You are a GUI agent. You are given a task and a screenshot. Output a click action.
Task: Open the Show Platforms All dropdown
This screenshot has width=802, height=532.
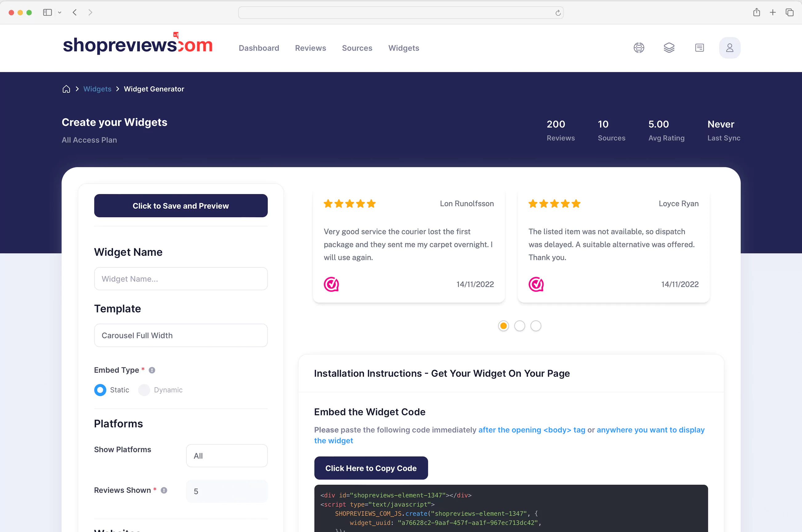(x=226, y=456)
